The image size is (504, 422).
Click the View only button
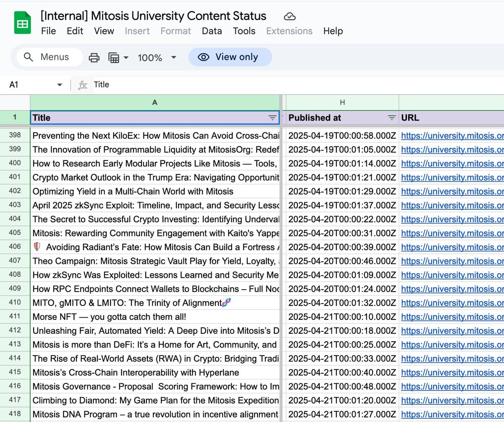coord(230,57)
